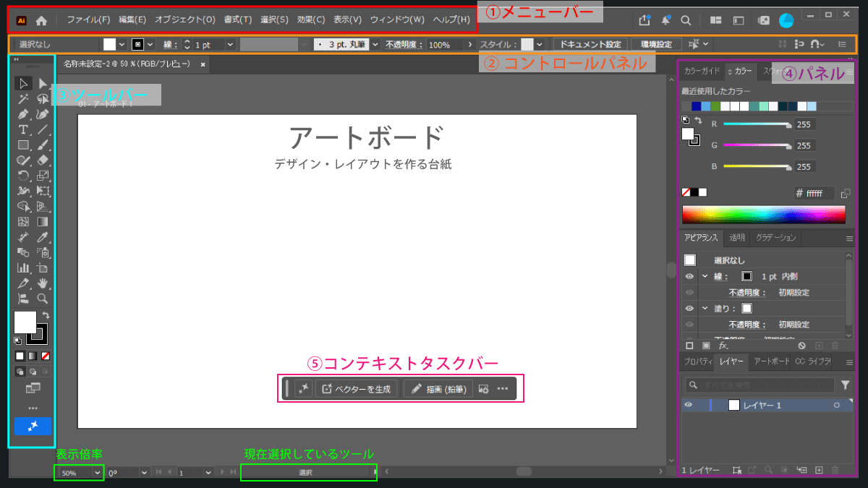Open more options in contextual task bar
Screen dimensions: 868x488
pos(503,389)
